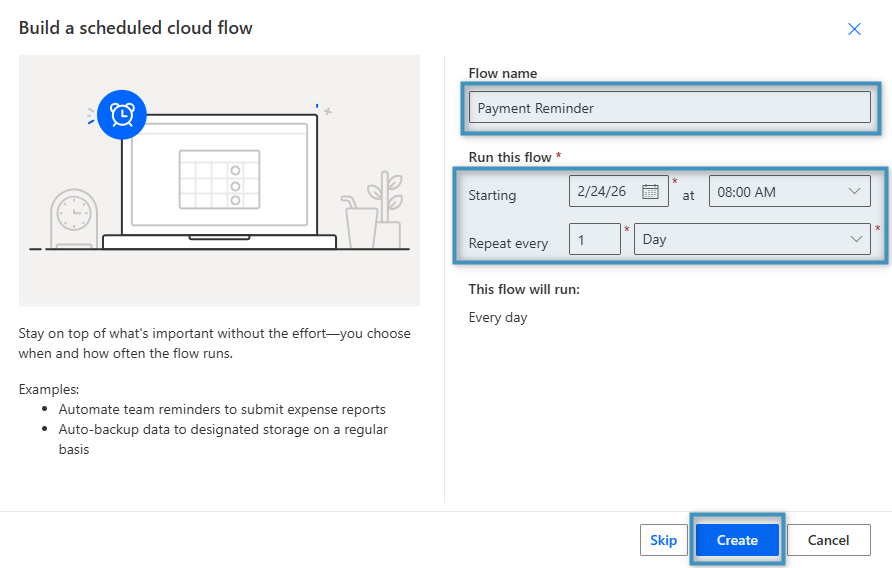Screen dimensions: 892x568
Task: Click the Flow name text field
Action: coord(669,108)
